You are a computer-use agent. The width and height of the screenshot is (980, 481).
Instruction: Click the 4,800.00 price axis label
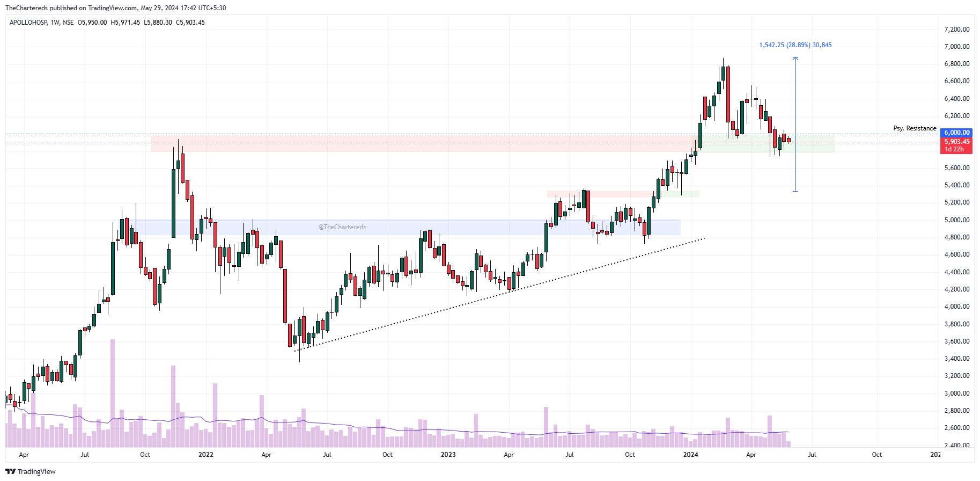pyautogui.click(x=957, y=237)
